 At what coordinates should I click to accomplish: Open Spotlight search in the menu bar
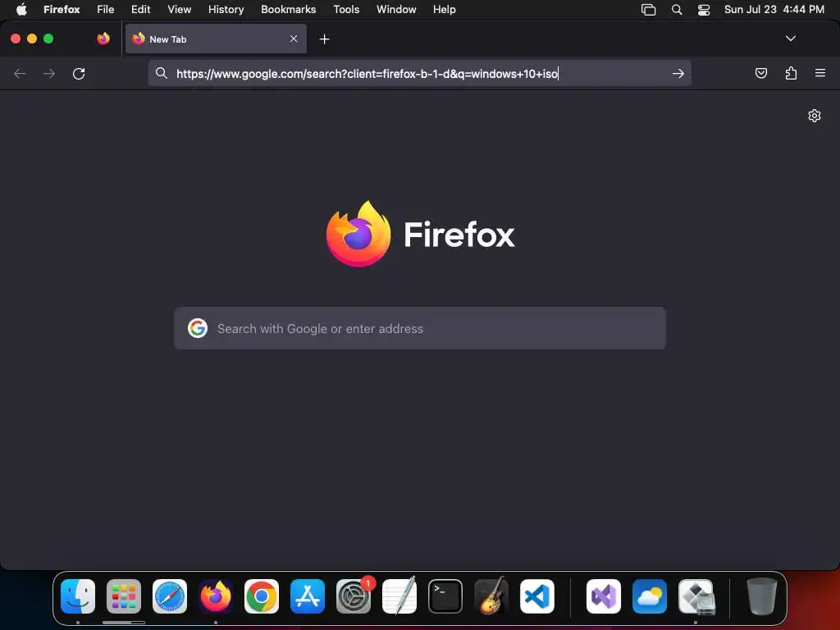[677, 9]
